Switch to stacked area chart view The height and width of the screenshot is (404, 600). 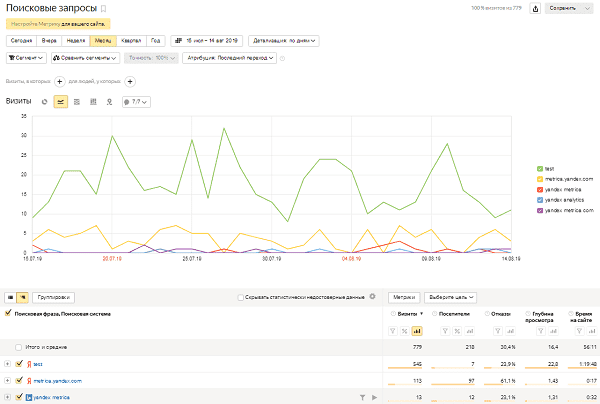click(x=76, y=101)
